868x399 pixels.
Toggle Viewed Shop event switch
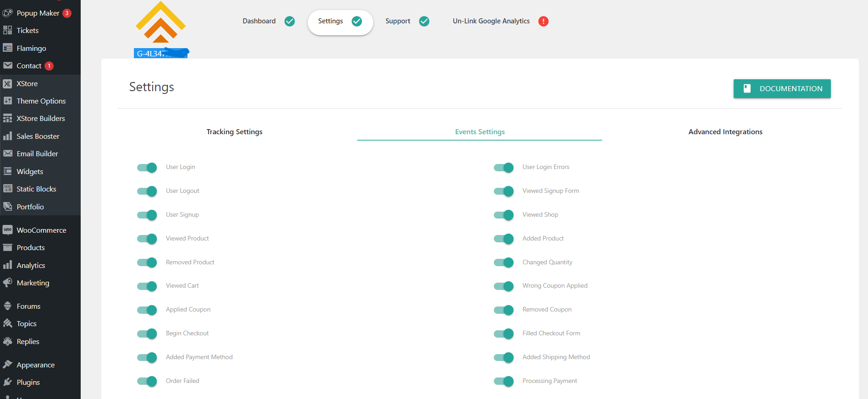coord(503,215)
